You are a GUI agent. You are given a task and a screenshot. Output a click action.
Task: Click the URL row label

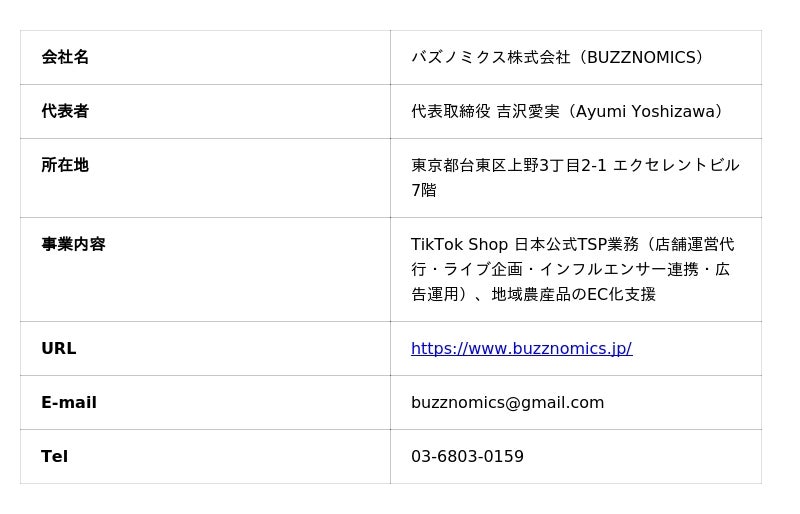[x=59, y=348]
